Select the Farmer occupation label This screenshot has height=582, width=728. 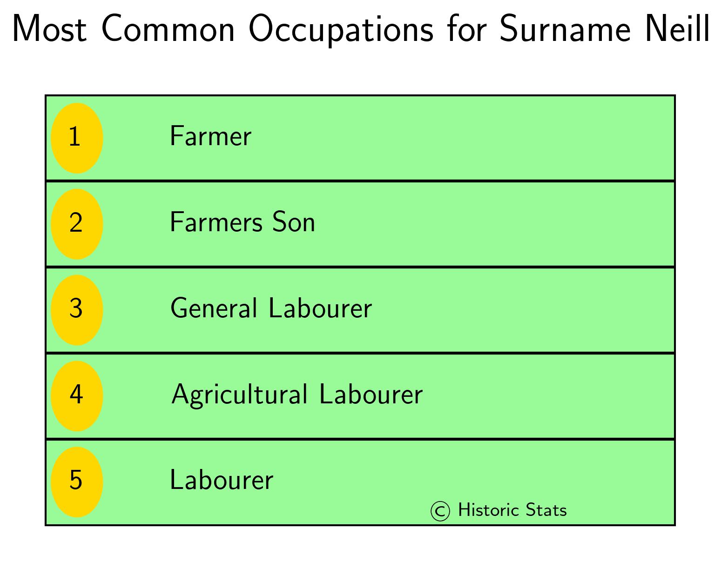point(210,136)
